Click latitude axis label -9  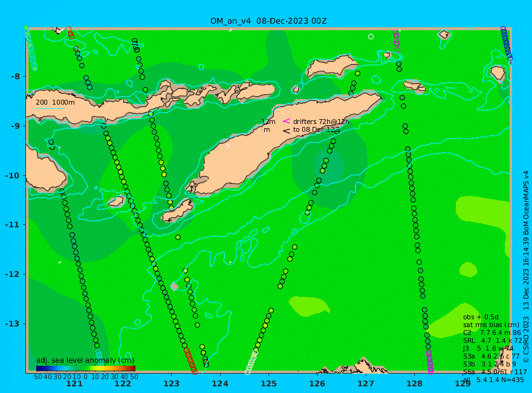pyautogui.click(x=15, y=126)
